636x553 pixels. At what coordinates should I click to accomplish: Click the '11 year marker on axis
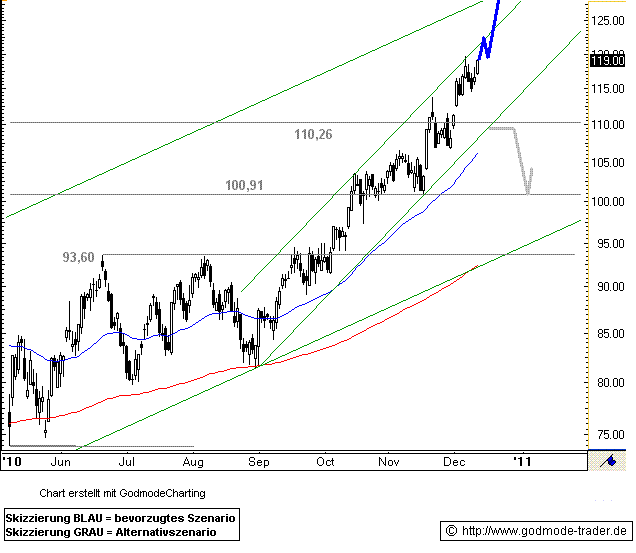[521, 462]
